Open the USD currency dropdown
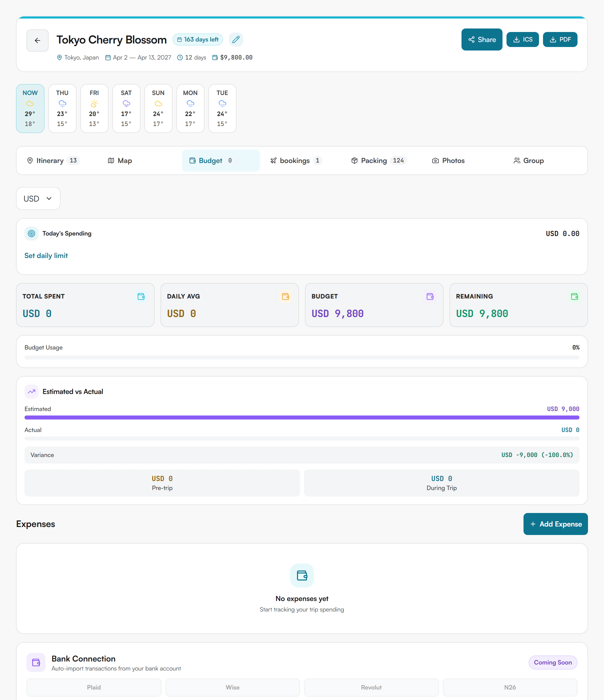Screen dimensions: 604x700 point(38,199)
